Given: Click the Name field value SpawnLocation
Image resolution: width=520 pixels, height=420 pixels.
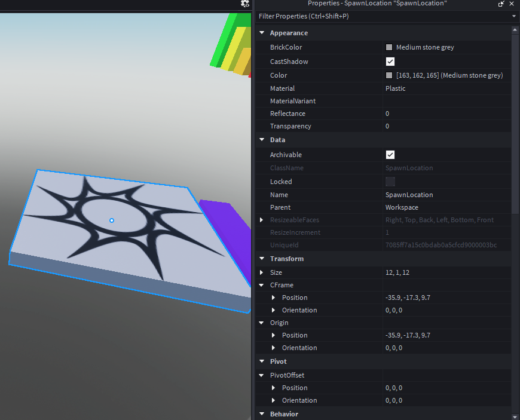Looking at the screenshot, I should [409, 195].
